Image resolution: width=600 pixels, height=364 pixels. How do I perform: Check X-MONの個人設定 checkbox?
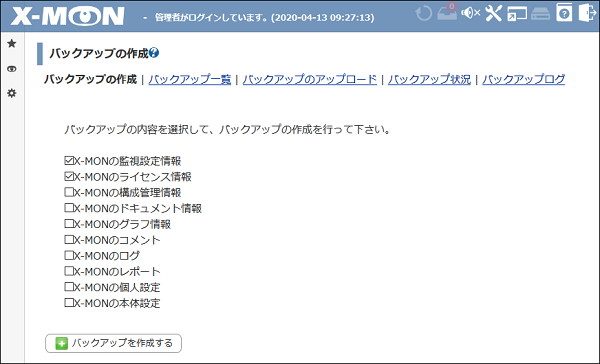[69, 287]
